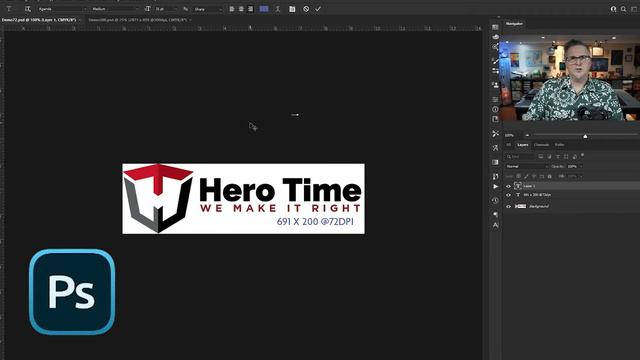The image size is (640, 360).
Task: Lock image pixels with brush icon
Action: coord(526,176)
